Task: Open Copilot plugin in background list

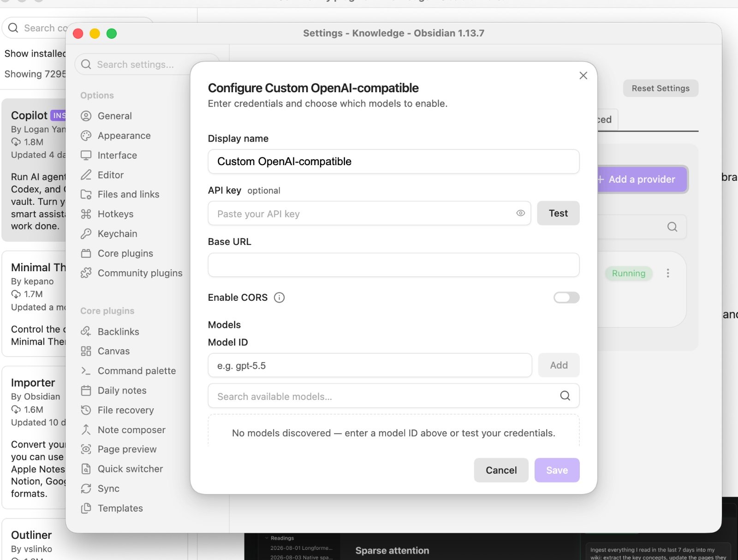Action: tap(35, 170)
